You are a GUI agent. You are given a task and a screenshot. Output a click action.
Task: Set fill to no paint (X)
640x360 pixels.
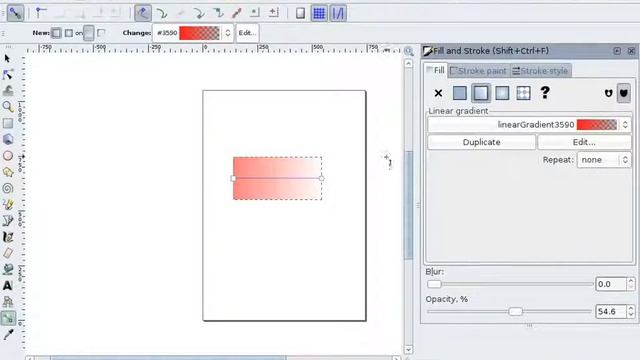click(x=438, y=93)
